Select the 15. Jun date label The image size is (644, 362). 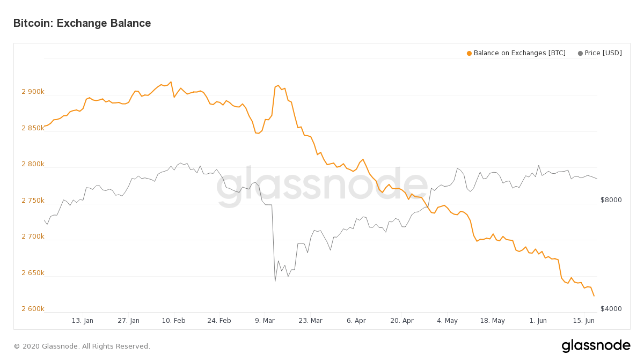[x=583, y=321]
